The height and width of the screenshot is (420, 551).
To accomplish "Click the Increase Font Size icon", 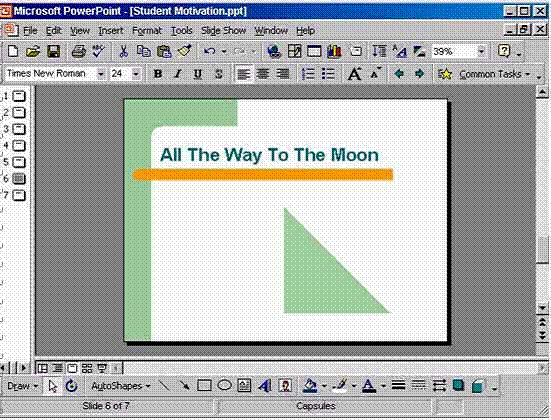I will [354, 74].
